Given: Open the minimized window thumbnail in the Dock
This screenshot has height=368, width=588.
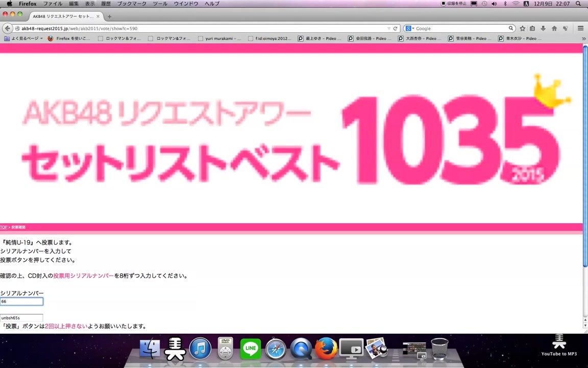Looking at the screenshot, I should coord(414,350).
